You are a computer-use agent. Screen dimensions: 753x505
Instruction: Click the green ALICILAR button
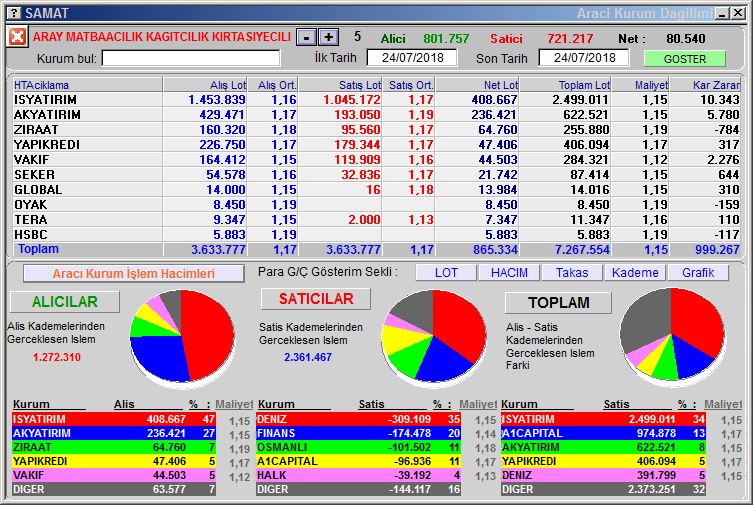coord(64,302)
